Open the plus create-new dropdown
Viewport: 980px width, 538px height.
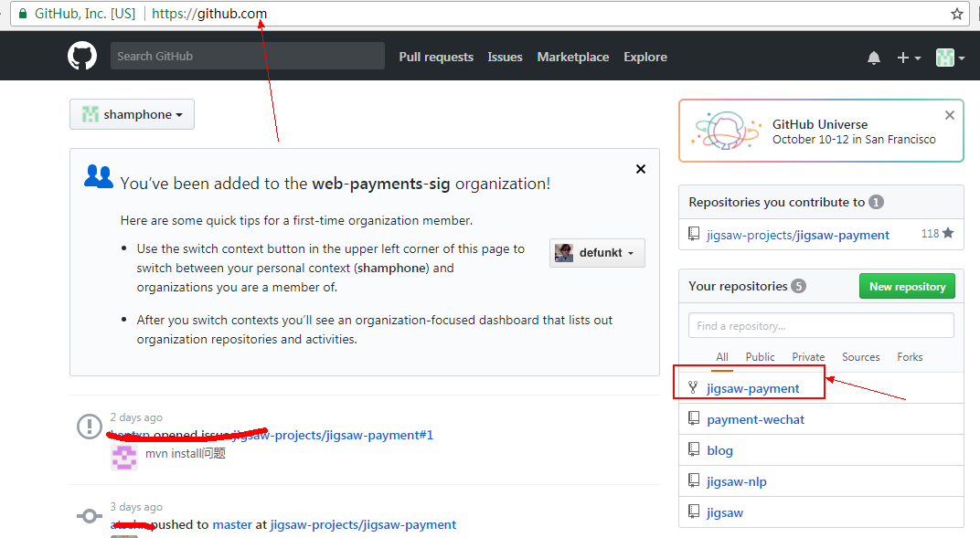(x=909, y=58)
